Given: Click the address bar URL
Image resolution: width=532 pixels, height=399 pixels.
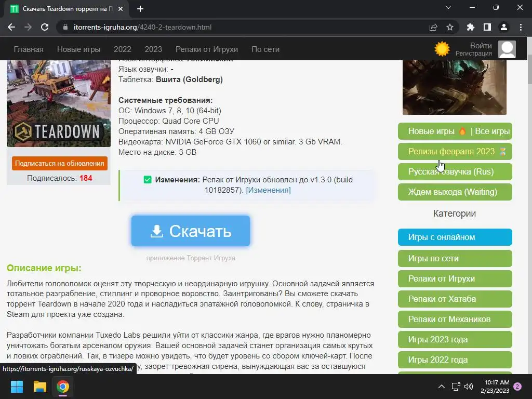Looking at the screenshot, I should tap(142, 27).
